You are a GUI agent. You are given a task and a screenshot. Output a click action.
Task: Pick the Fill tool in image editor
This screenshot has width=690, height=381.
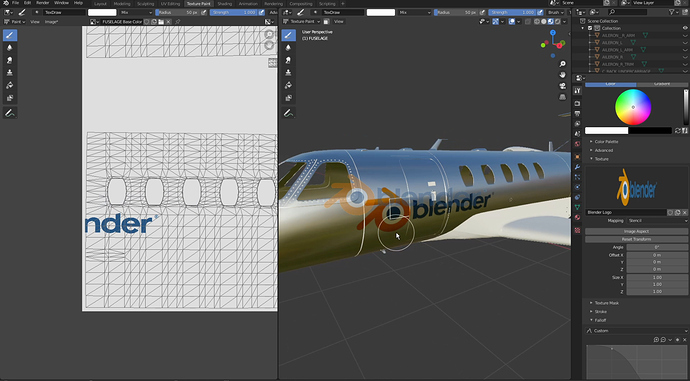click(x=10, y=85)
